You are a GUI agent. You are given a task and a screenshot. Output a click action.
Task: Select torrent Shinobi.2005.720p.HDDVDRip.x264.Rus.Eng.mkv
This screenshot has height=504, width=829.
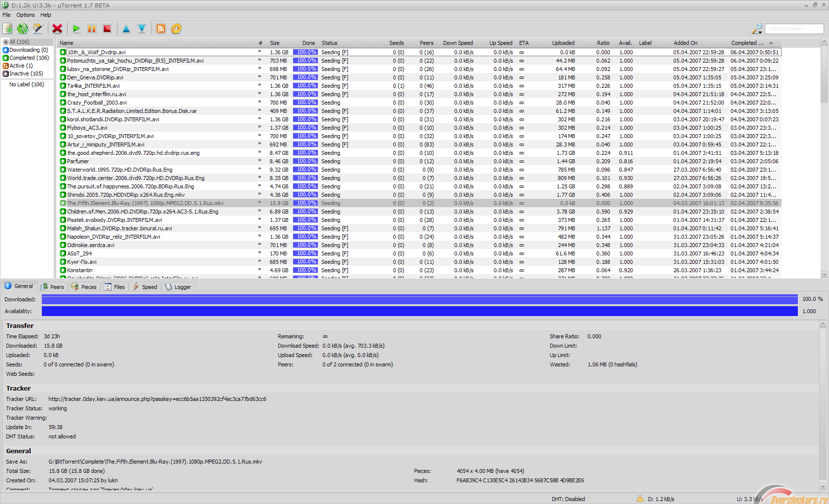(419, 195)
